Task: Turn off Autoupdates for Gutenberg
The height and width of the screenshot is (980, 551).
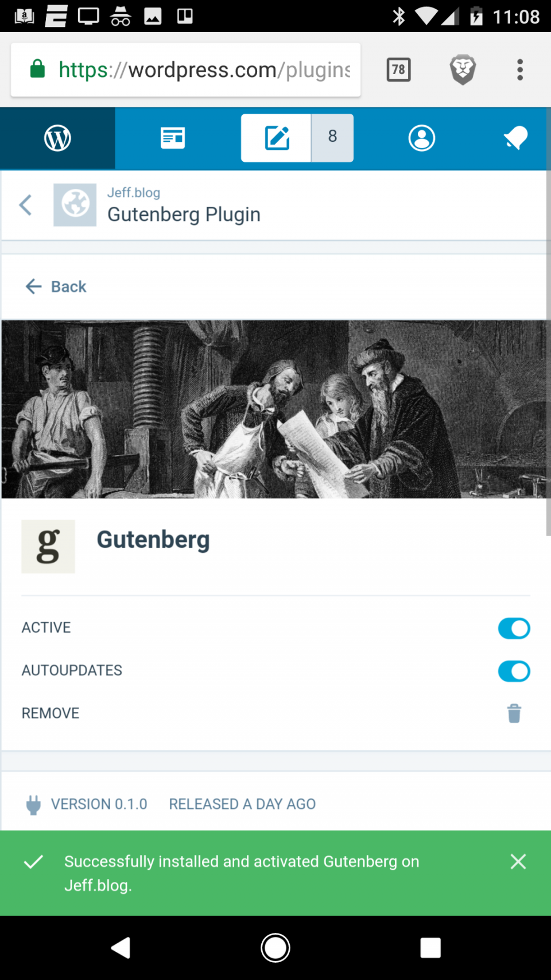Action: [514, 671]
